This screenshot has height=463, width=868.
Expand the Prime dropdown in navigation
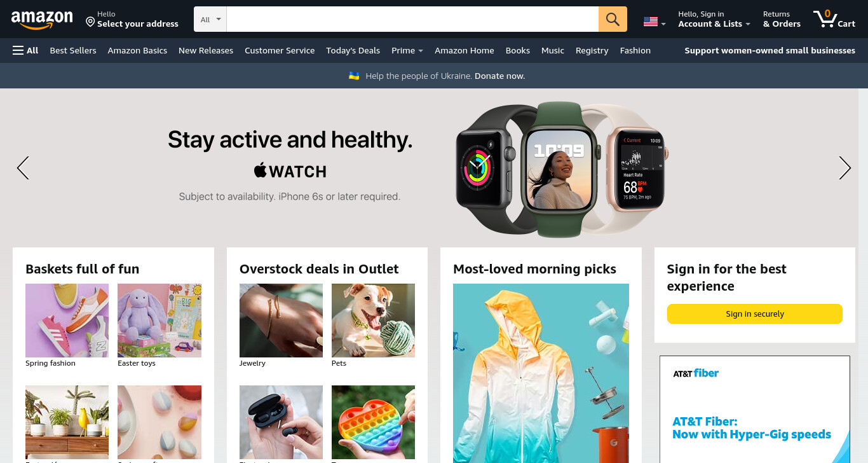(407, 50)
